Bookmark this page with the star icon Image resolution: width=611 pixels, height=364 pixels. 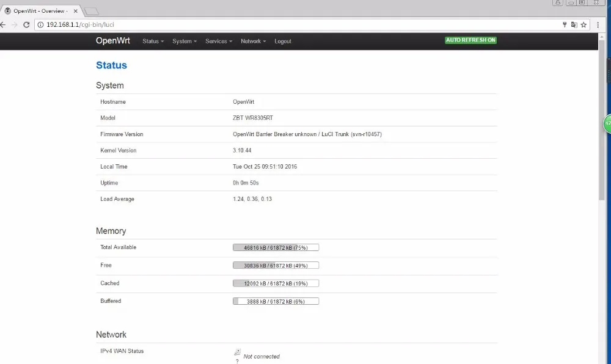click(x=584, y=24)
